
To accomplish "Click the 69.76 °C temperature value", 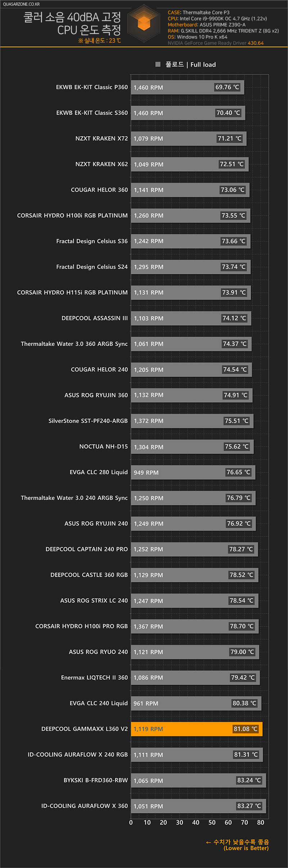I will click(227, 87).
